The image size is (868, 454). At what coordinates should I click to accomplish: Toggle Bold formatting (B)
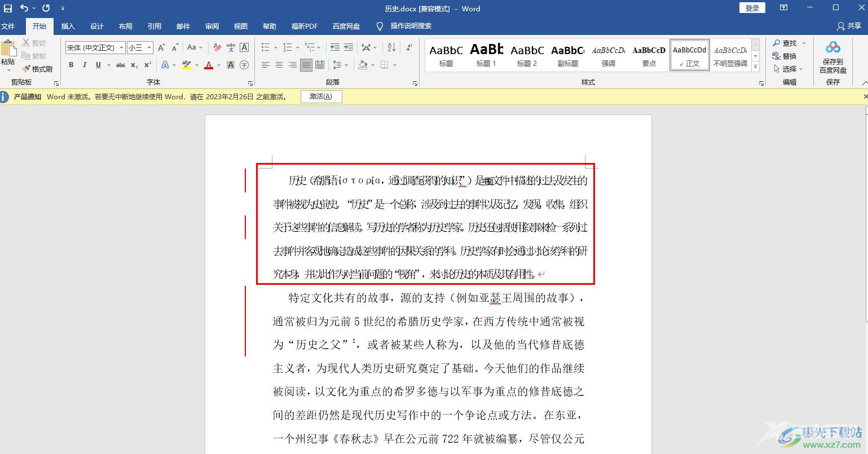71,65
